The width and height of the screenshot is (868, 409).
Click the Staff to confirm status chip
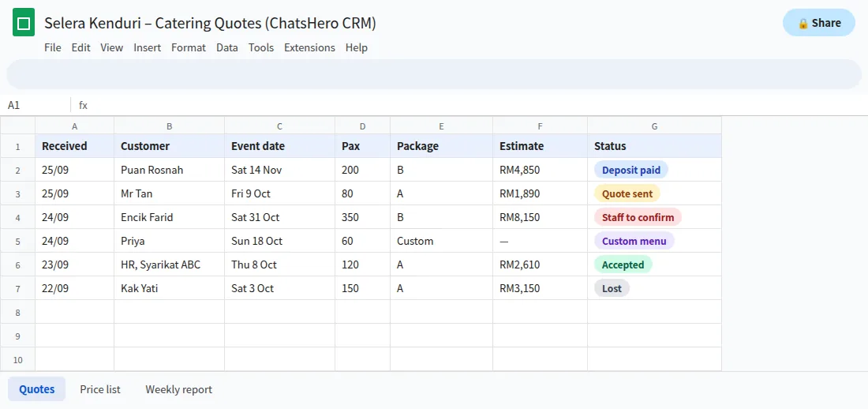[638, 217]
